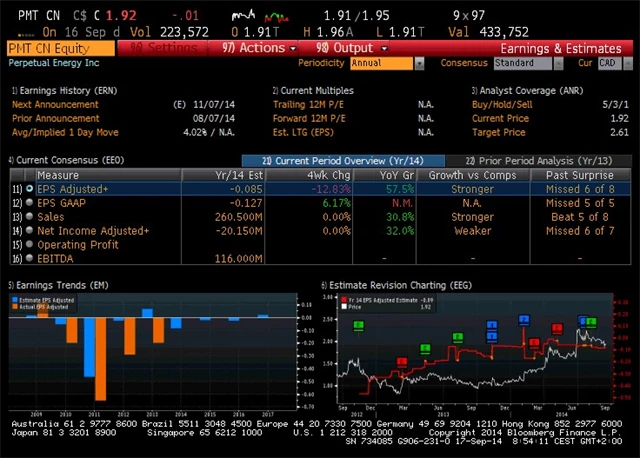Switch to Prior Period Analysis (Yr/13) tab

coord(538,160)
